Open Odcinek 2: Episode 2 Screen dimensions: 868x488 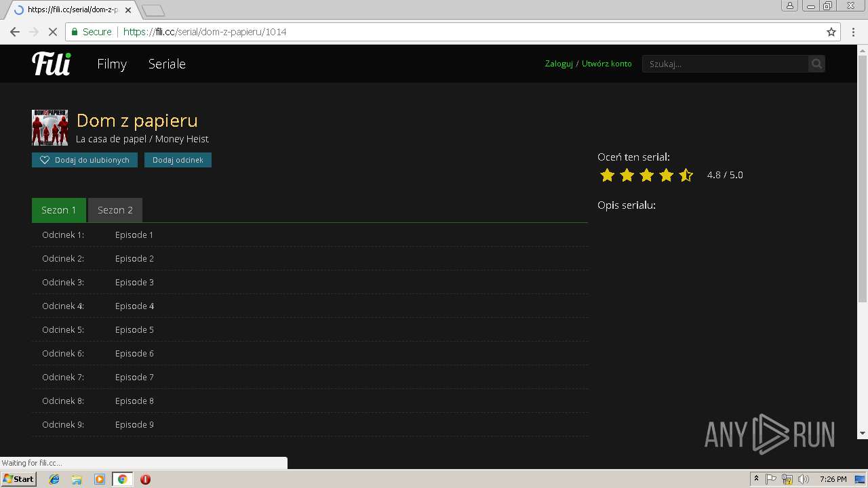click(x=310, y=258)
